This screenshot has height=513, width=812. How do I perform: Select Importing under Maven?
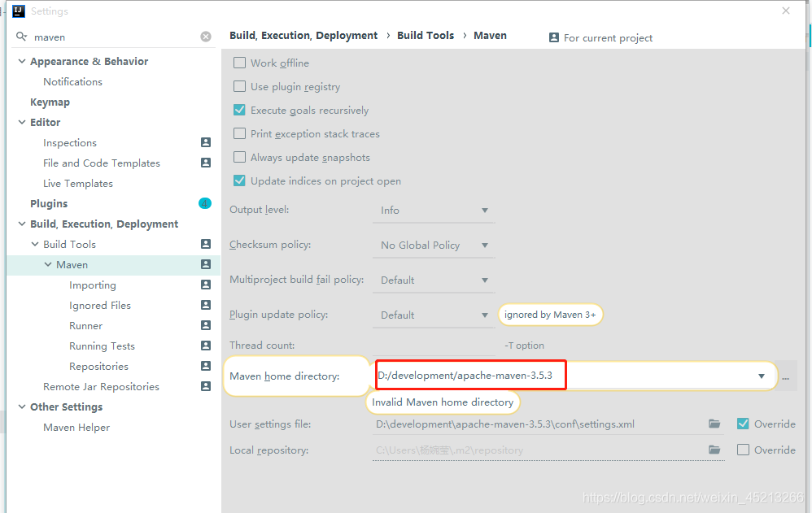tap(93, 285)
